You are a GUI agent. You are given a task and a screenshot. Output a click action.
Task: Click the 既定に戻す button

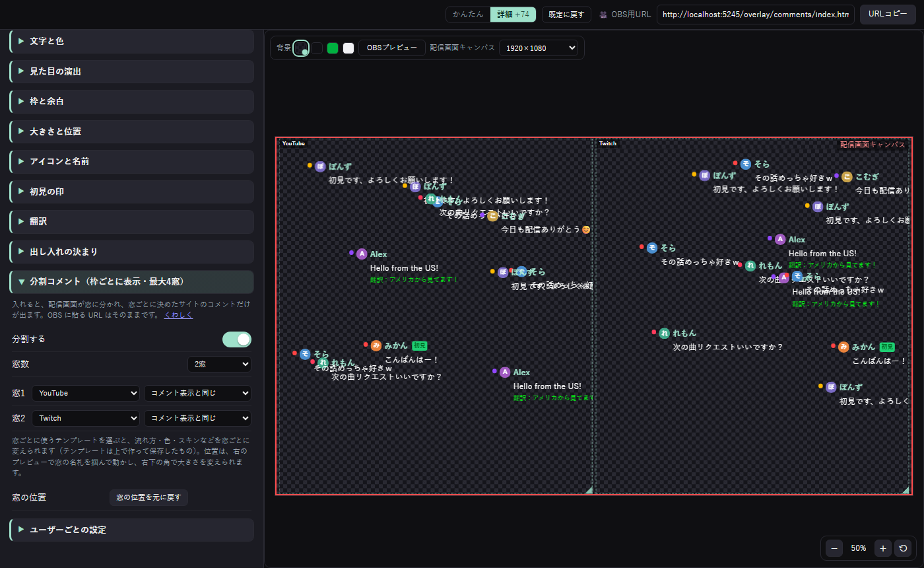(566, 15)
